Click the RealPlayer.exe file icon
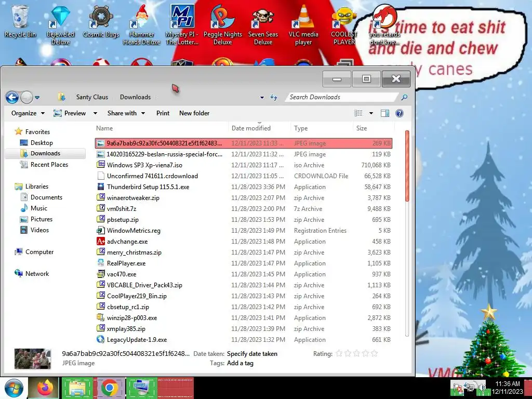Screen dimensions: 532x399 pyautogui.click(x=100, y=263)
